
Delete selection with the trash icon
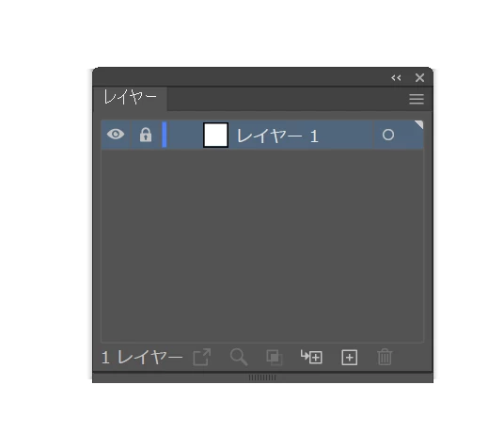coord(385,357)
